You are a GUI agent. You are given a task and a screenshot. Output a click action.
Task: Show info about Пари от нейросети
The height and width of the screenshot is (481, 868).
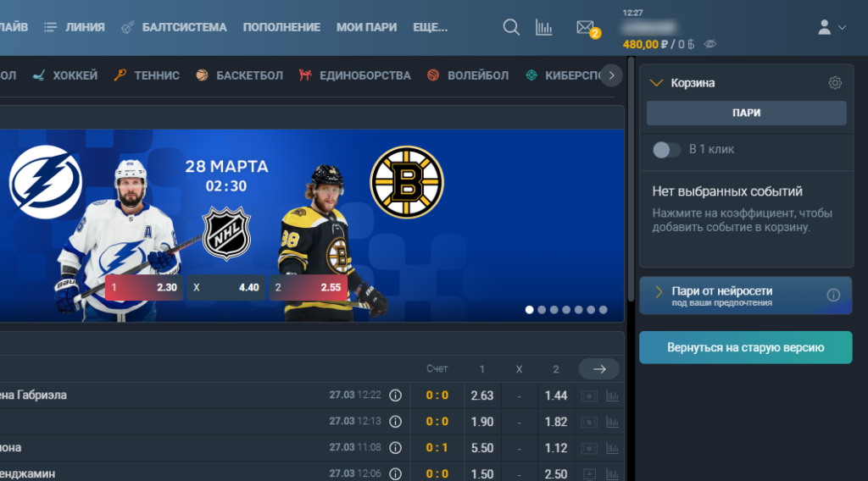[833, 296]
